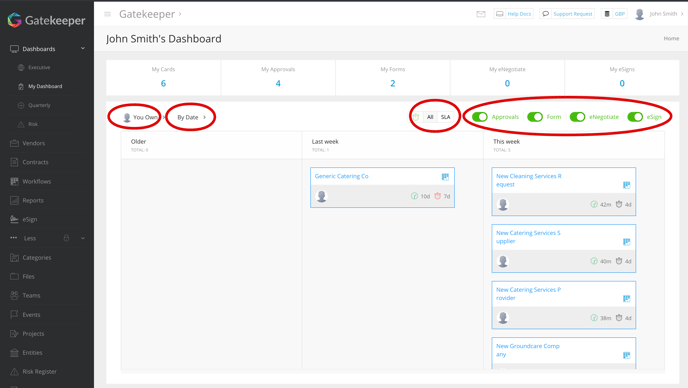
Task: Open the Risk dashboard
Action: click(x=32, y=124)
